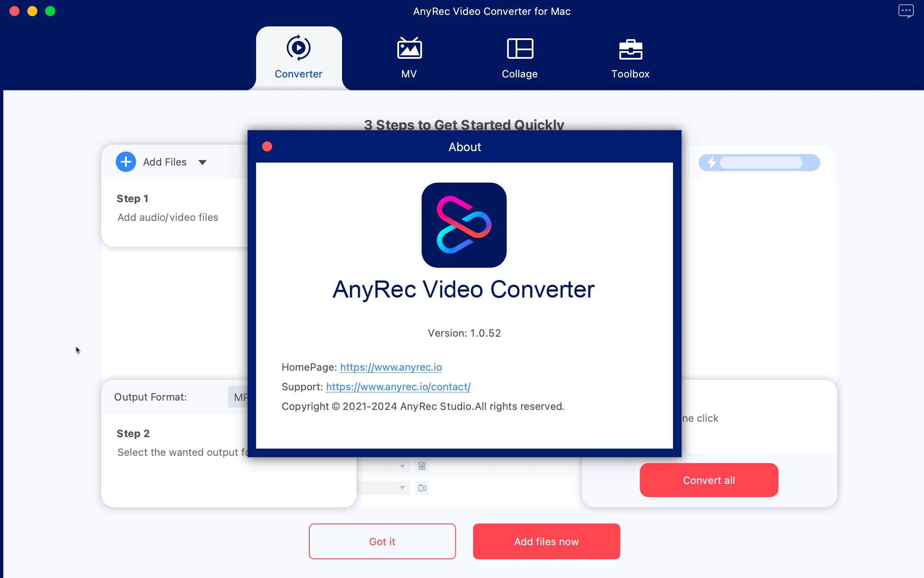Screen dimensions: 924x578
Task: Click the About dialog title
Action: [x=465, y=147]
